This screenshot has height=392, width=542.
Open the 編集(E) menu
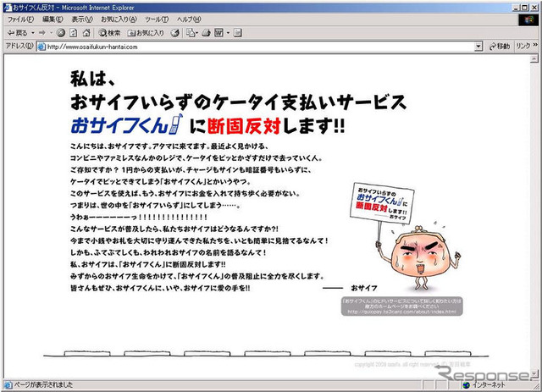pos(53,19)
